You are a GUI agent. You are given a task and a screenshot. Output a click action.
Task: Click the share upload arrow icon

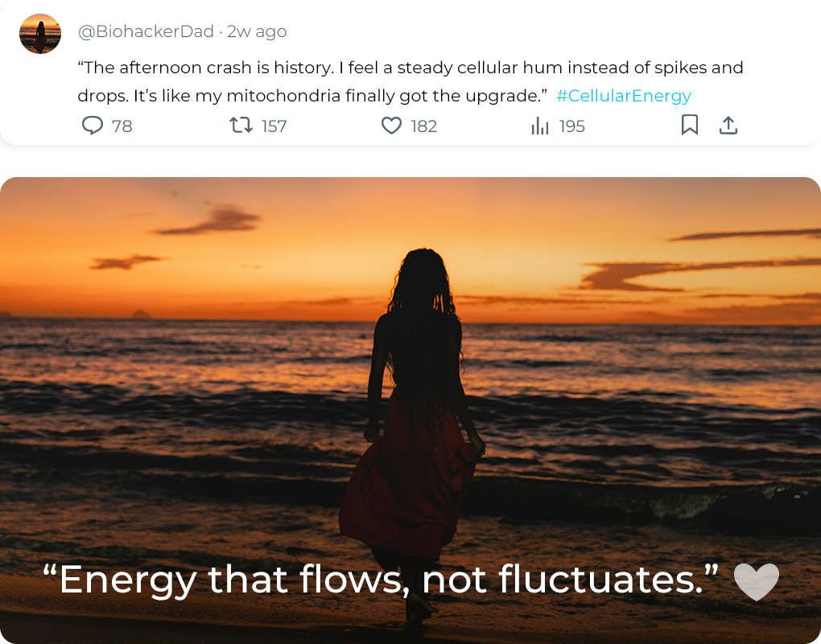pyautogui.click(x=728, y=126)
